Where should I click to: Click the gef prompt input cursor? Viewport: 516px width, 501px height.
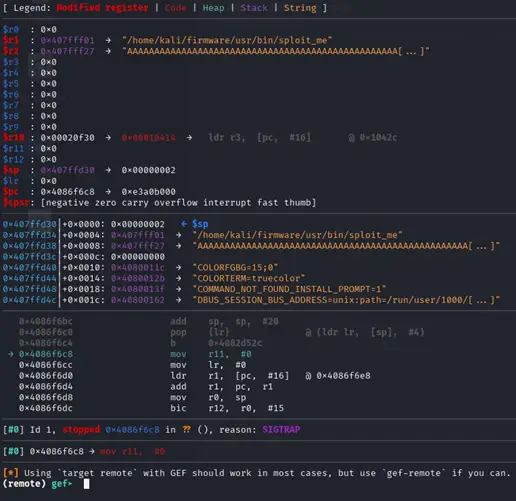pyautogui.click(x=86, y=484)
